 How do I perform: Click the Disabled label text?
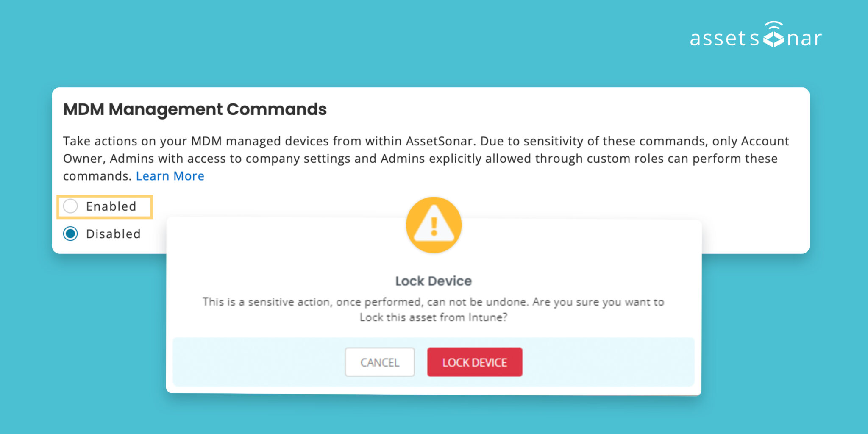coord(113,234)
